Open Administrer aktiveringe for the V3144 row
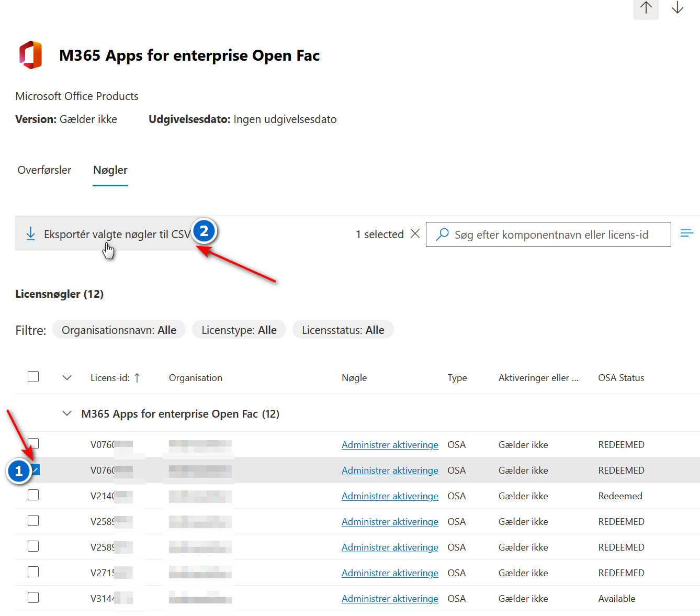Image resolution: width=700 pixels, height=616 pixels. (390, 599)
